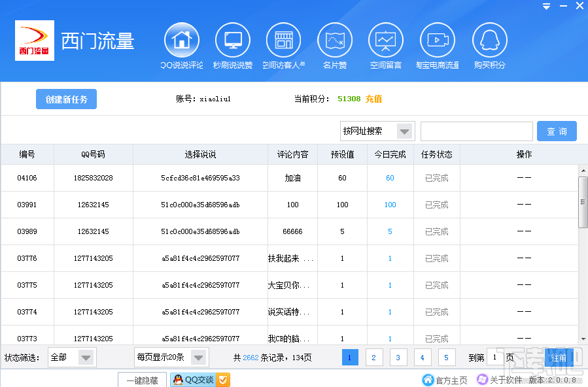Click the 充值 recharge link
Viewport: 588px width, 387px height.
coord(373,99)
